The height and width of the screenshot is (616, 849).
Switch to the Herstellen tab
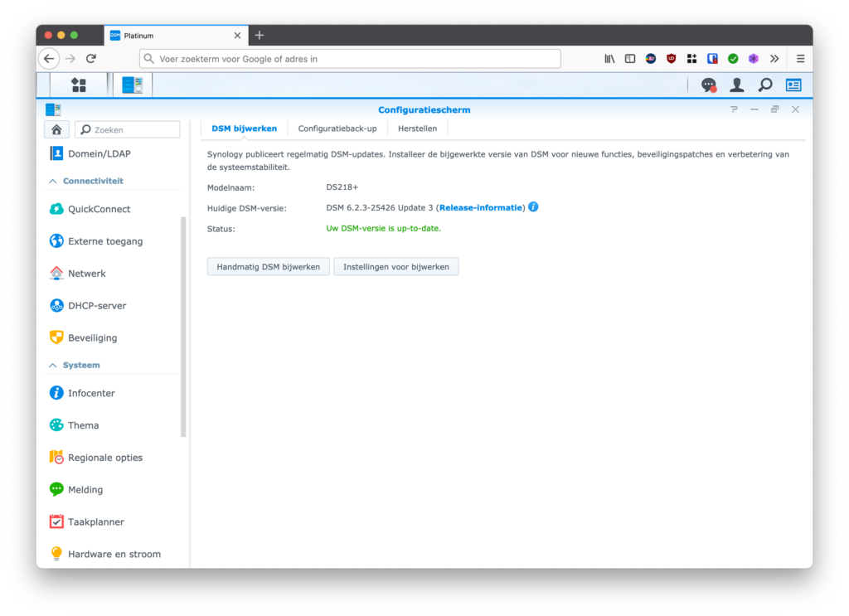click(x=417, y=129)
